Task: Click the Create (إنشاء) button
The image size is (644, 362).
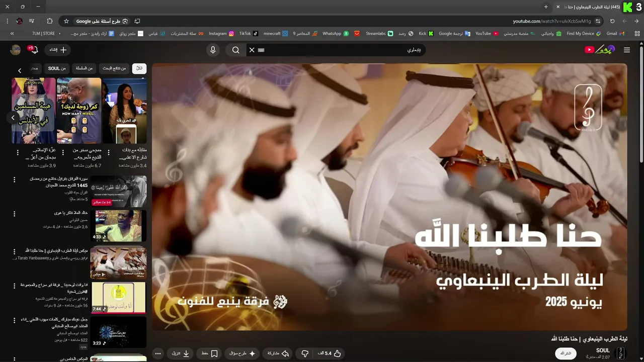Action: tap(58, 50)
